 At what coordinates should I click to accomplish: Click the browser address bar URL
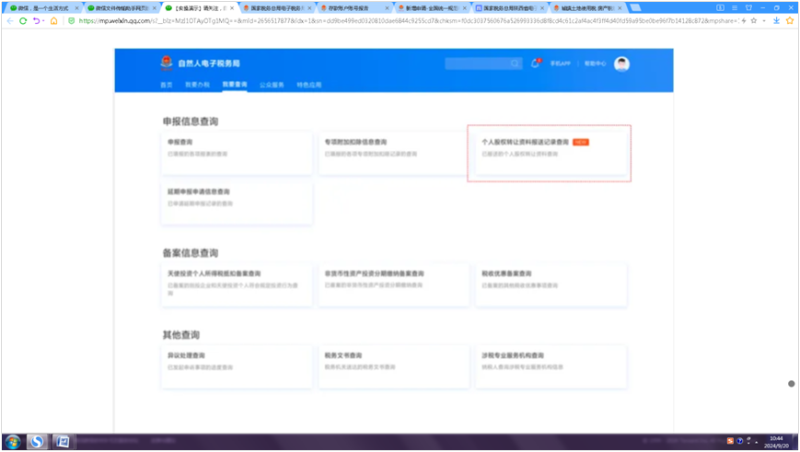point(400,20)
